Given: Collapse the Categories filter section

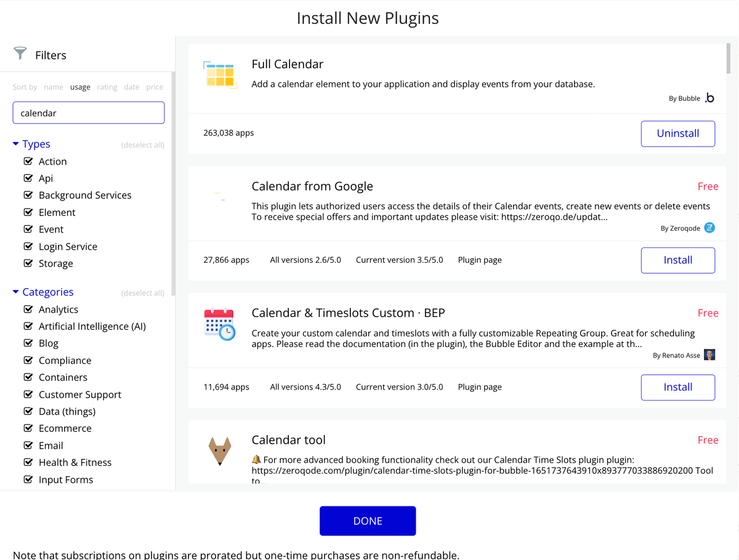Looking at the screenshot, I should pyautogui.click(x=16, y=292).
